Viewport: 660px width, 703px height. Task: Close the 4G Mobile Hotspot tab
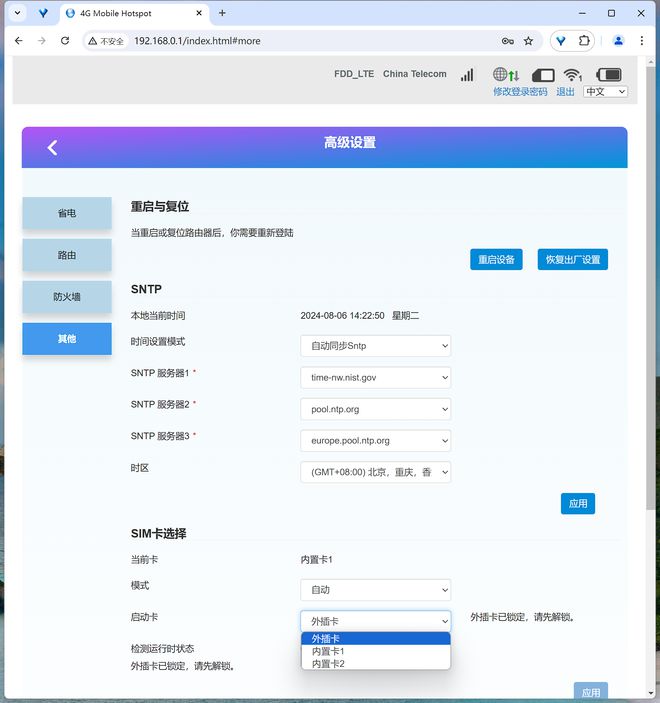pos(199,13)
